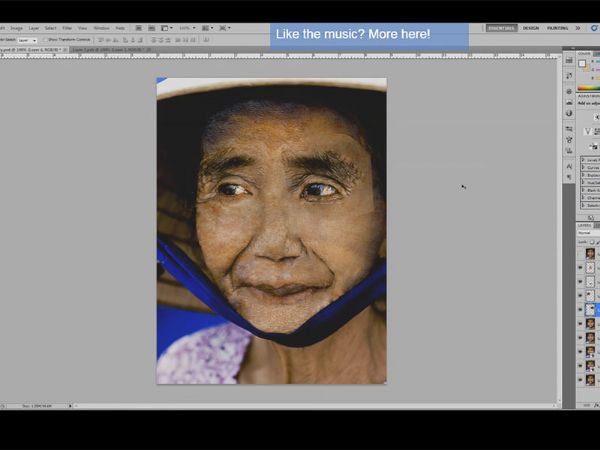600x450 pixels.
Task: Switch to the first document tab
Action: (x=33, y=50)
